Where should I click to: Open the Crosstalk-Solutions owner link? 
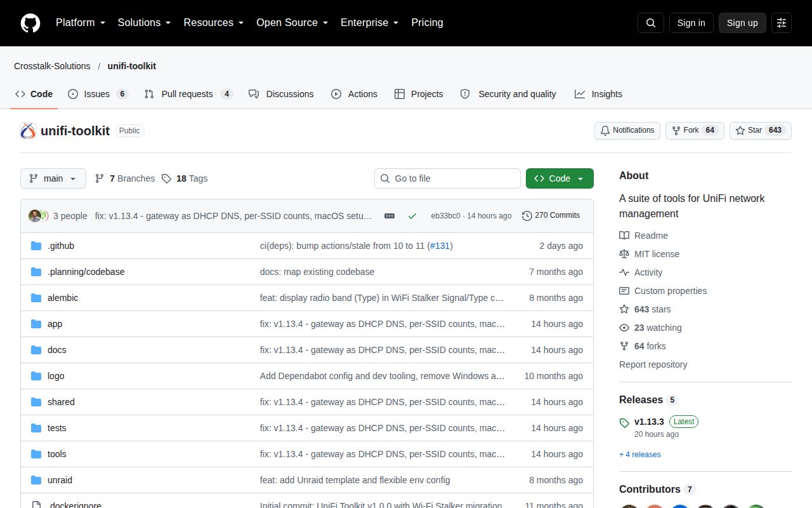[x=52, y=66]
